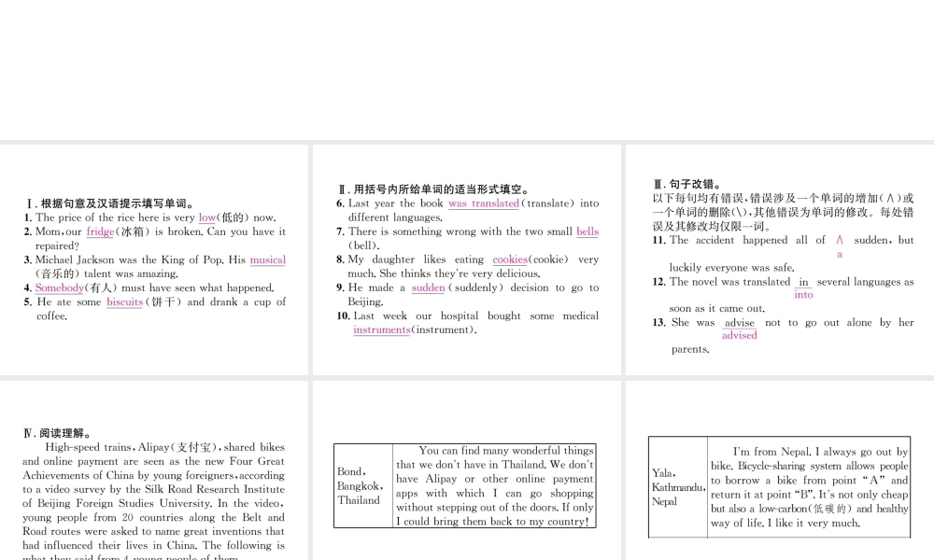Click the answer word "Somebody" in sentence 4

click(x=60, y=288)
